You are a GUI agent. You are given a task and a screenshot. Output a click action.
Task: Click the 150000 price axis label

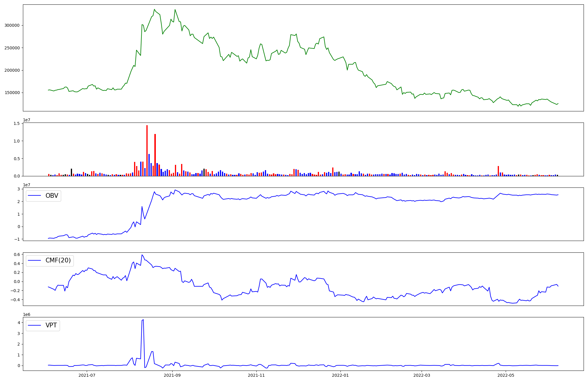point(12,93)
